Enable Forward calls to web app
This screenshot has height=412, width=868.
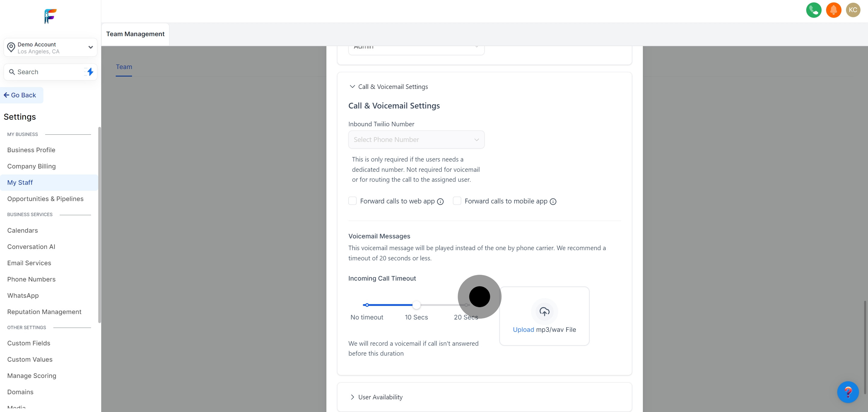352,201
